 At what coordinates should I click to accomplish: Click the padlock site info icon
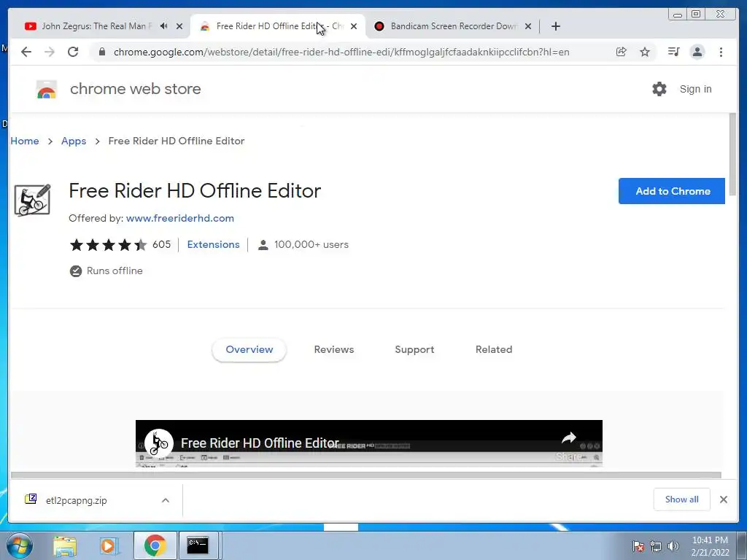pos(102,52)
